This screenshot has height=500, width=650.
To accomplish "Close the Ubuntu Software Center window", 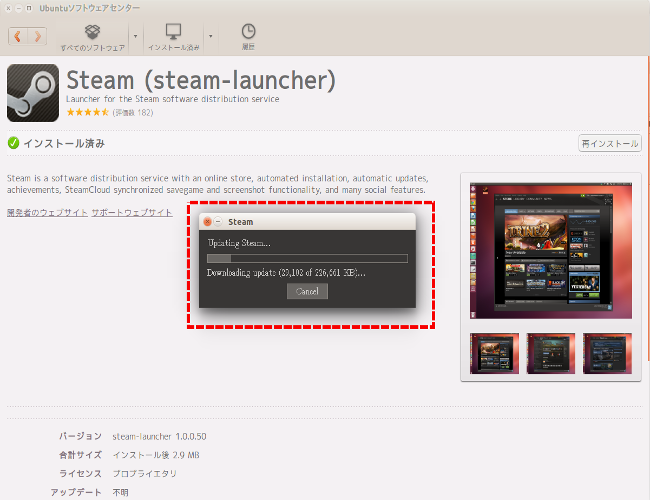I will [x=8, y=8].
